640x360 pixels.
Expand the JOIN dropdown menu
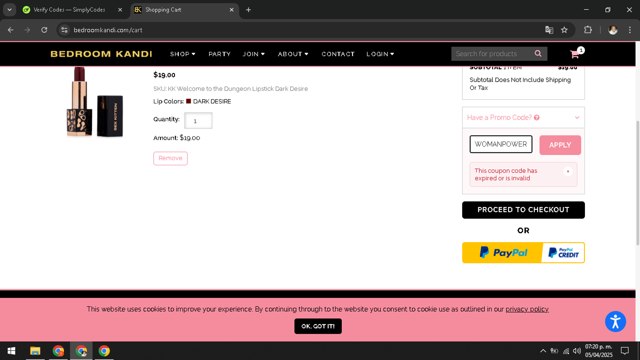tap(253, 54)
